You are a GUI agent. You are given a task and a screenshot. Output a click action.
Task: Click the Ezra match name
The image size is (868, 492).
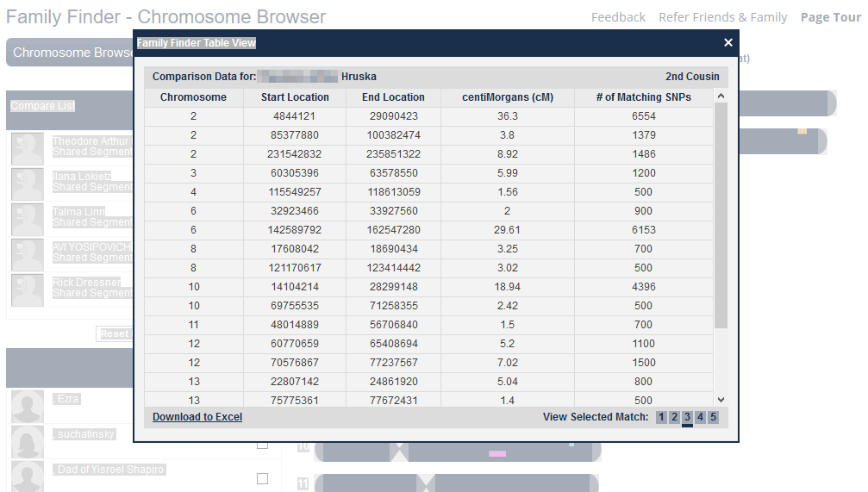[67, 398]
